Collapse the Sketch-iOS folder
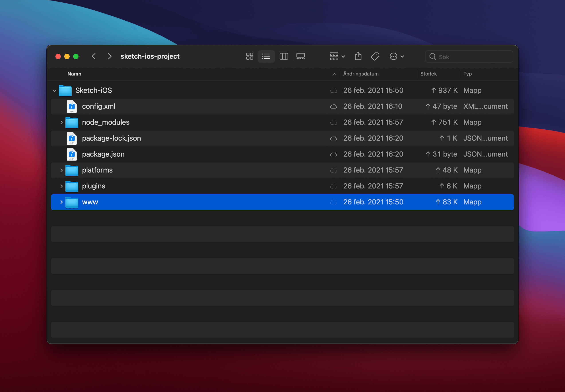The image size is (565, 392). [x=54, y=91]
